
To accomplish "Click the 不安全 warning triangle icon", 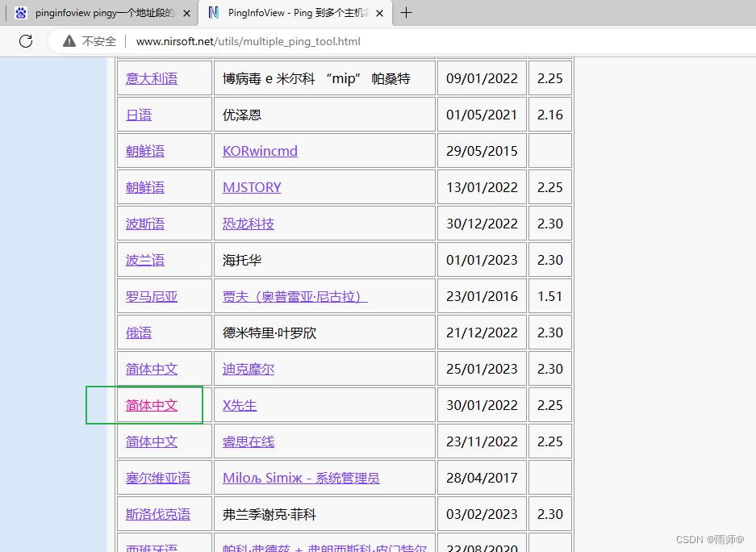I will point(69,42).
